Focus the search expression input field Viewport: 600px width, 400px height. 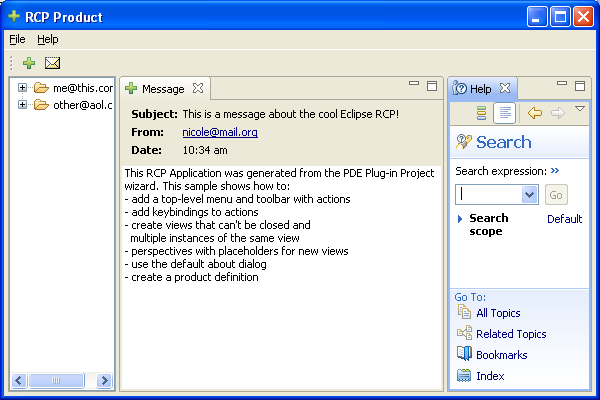[489, 194]
